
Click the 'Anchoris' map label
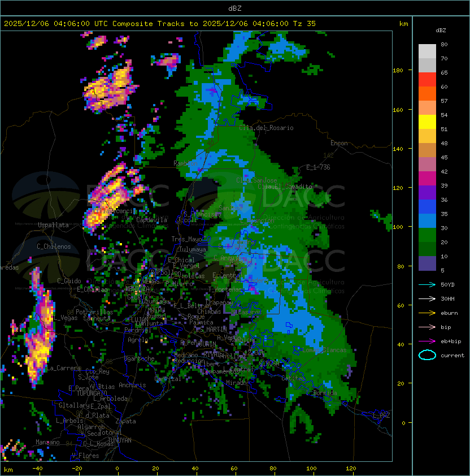(x=132, y=385)
